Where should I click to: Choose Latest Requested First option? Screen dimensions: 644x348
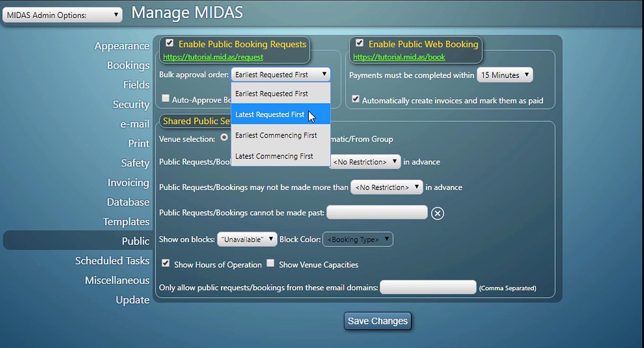pos(280,115)
